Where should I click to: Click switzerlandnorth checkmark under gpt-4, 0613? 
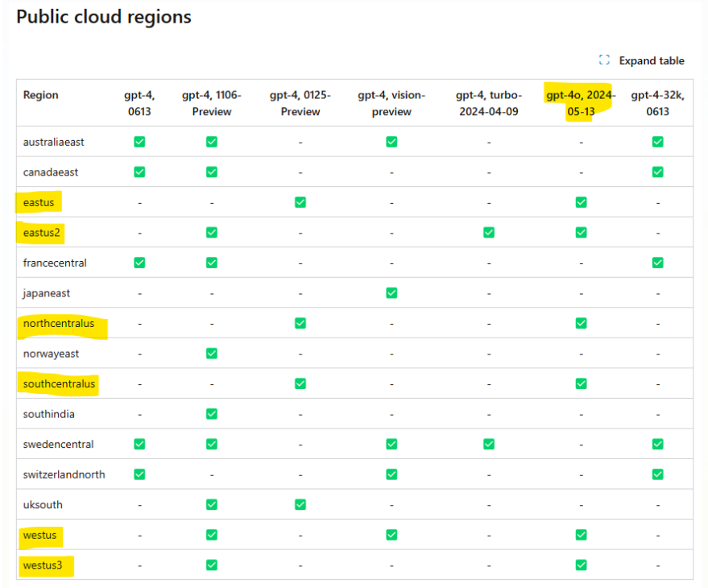[x=139, y=474]
